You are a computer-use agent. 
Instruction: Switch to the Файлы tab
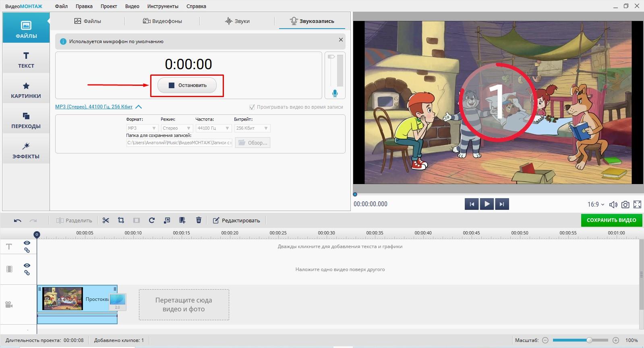coord(87,21)
